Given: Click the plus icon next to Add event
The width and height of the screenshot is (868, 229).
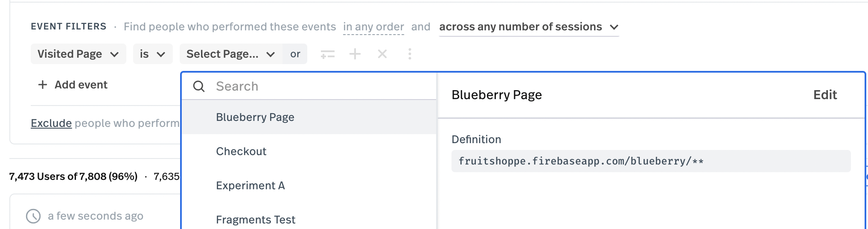Looking at the screenshot, I should coord(43,85).
